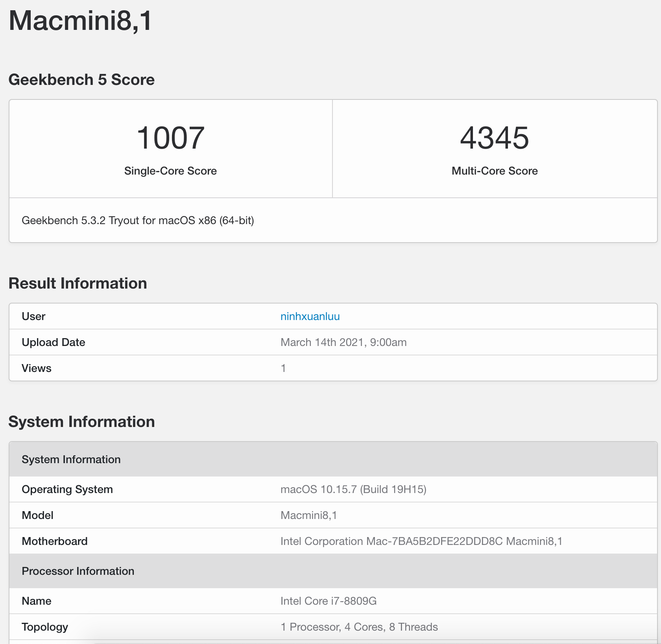This screenshot has width=661, height=644.
Task: Click the large System Information section heading
Action: [x=81, y=421]
